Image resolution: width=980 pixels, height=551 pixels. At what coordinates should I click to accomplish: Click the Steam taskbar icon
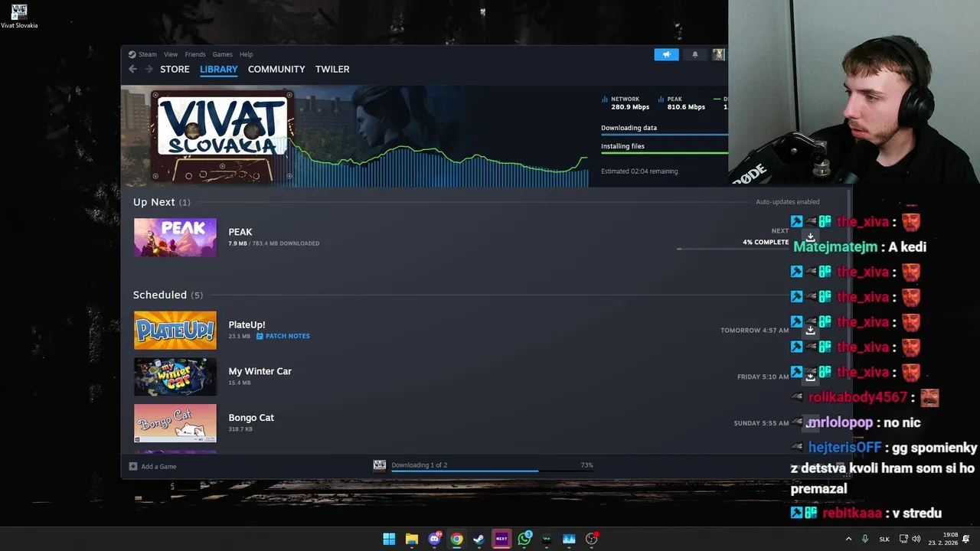[x=479, y=539]
